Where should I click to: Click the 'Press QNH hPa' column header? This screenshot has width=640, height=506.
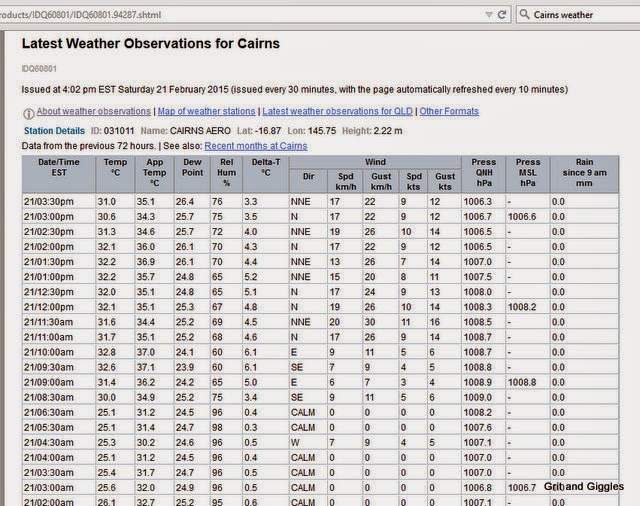(x=484, y=174)
